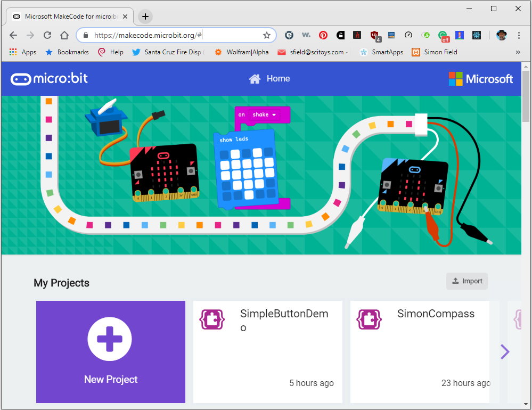Image resolution: width=532 pixels, height=410 pixels.
Task: Click the shake dropdown on banner block
Action: (x=264, y=114)
